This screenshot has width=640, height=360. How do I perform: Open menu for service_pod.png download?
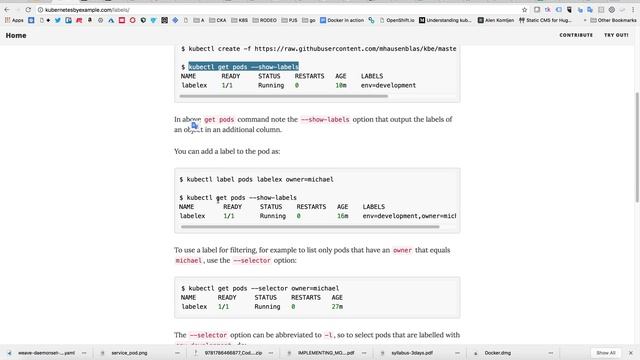tap(177, 353)
